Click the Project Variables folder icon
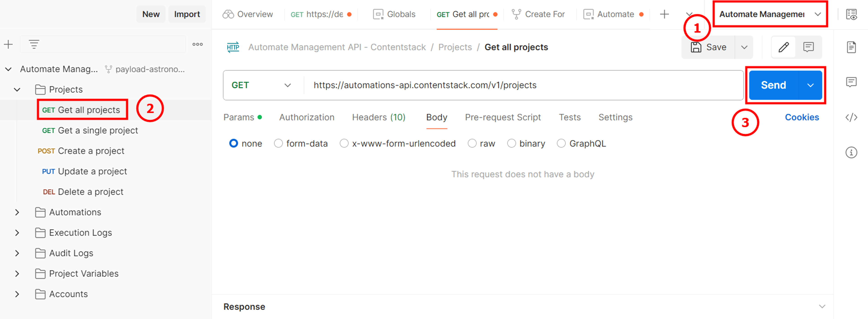Viewport: 868px width, 319px height. pyautogui.click(x=40, y=274)
